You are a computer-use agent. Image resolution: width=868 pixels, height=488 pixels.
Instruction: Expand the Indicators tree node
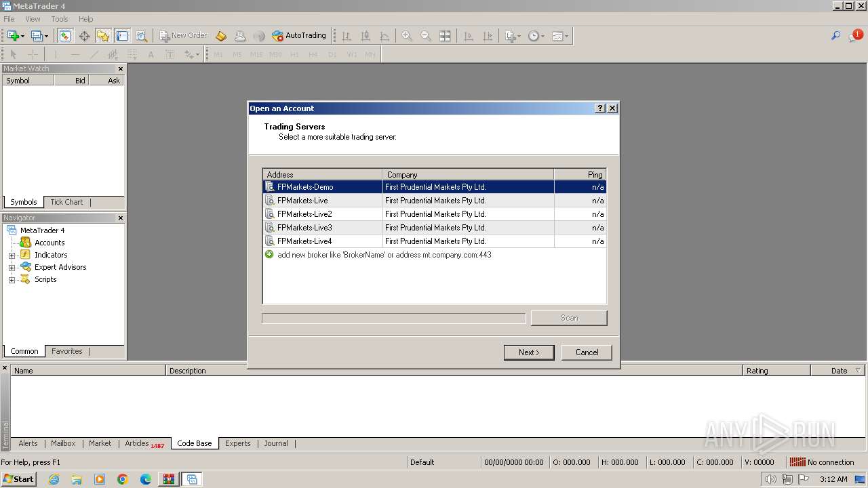coord(12,256)
